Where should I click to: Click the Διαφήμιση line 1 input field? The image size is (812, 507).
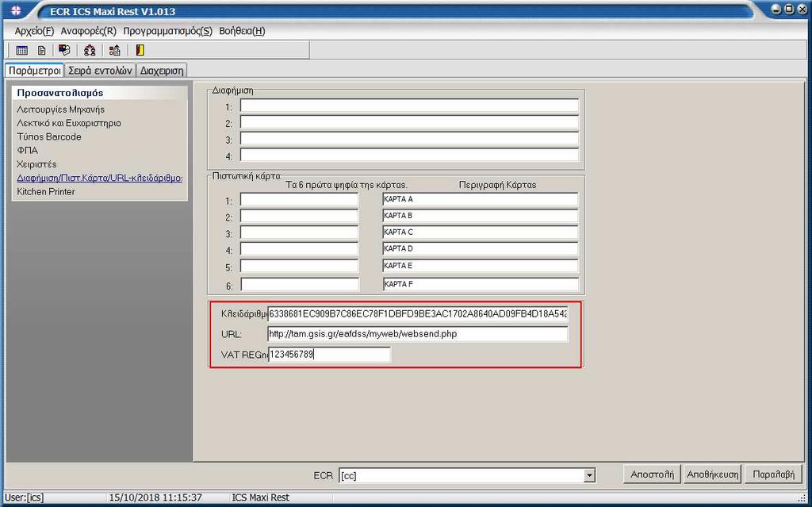pos(409,106)
